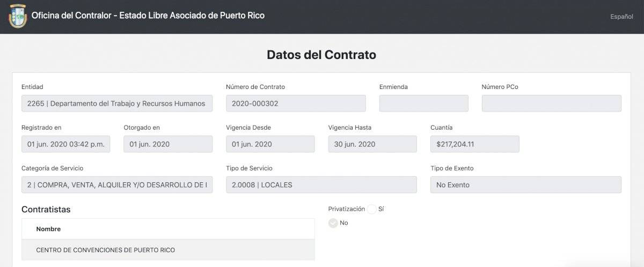Click the Vigencia Desde field

270,144
